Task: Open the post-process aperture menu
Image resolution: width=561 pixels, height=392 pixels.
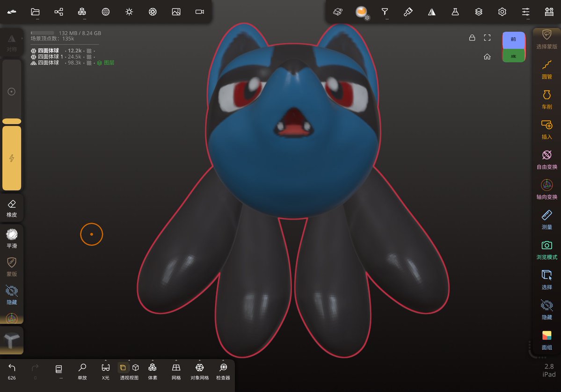Action: tap(153, 12)
